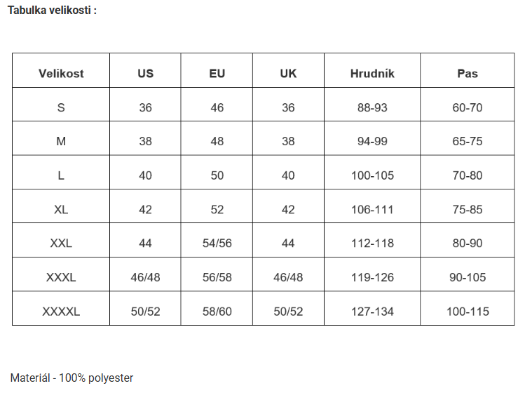Click the XXXL size cell
Viewport: 532px width, 393px height.
61,277
